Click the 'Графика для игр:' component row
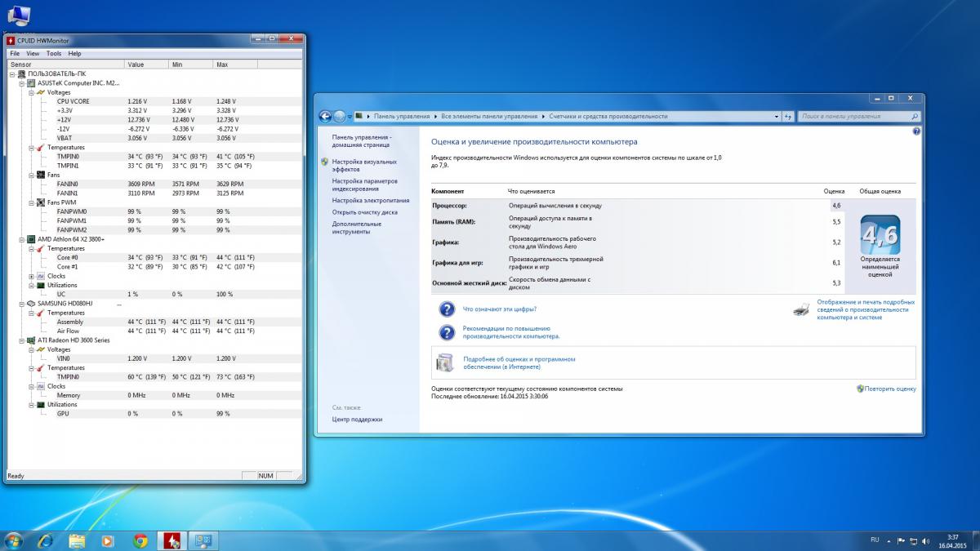Image resolution: width=980 pixels, height=551 pixels. click(x=639, y=263)
